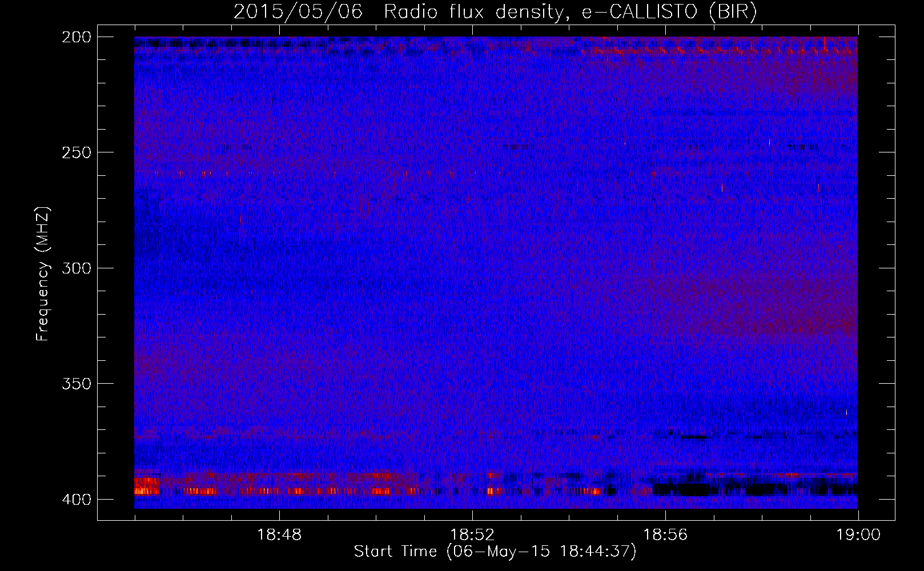Click the plot title '2015/05/06 Radio flux density'
Screen dimensions: 924x571
[x=495, y=12]
